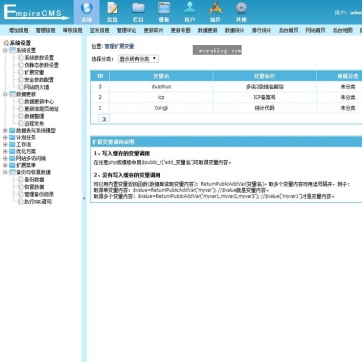Image resolution: width=362 pixels, height=362 pixels.
Task: Click the 多说二级域名前缀 identifier cell
Action: click(x=265, y=87)
